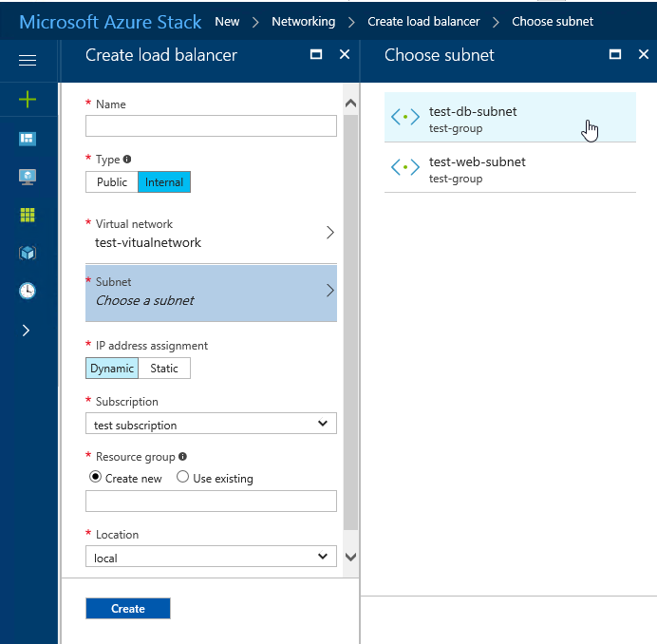The image size is (657, 644).
Task: Click scrollbar down arrow in form
Action: click(350, 557)
